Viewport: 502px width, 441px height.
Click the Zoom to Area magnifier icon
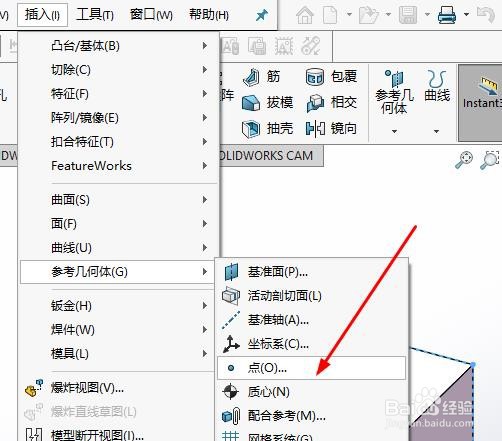pyautogui.click(x=489, y=160)
